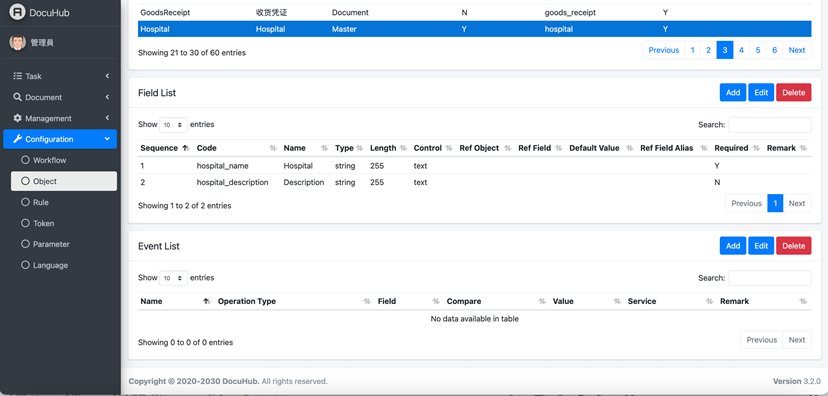Click the Task list icon in sidebar

tap(17, 76)
